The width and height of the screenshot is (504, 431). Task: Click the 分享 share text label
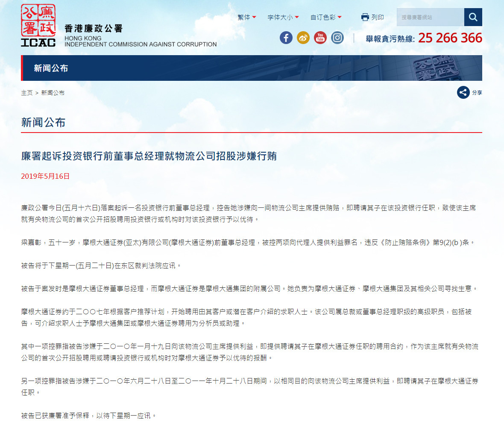pyautogui.click(x=477, y=93)
